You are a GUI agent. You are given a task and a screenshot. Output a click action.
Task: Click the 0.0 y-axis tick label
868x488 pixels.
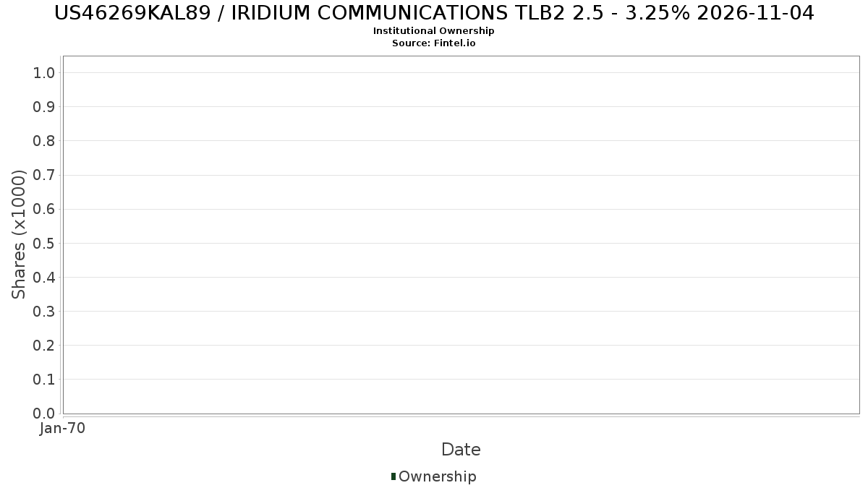[x=44, y=414]
